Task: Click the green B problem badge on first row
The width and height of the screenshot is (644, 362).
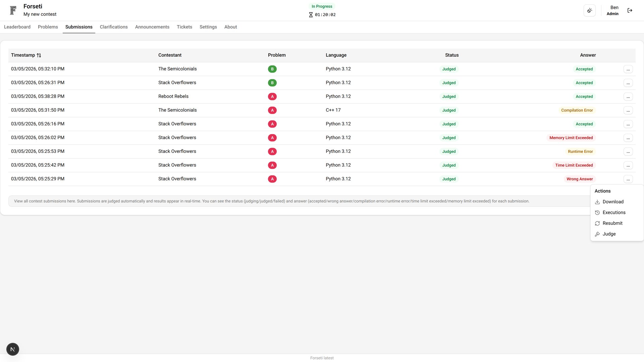Action: pyautogui.click(x=272, y=69)
